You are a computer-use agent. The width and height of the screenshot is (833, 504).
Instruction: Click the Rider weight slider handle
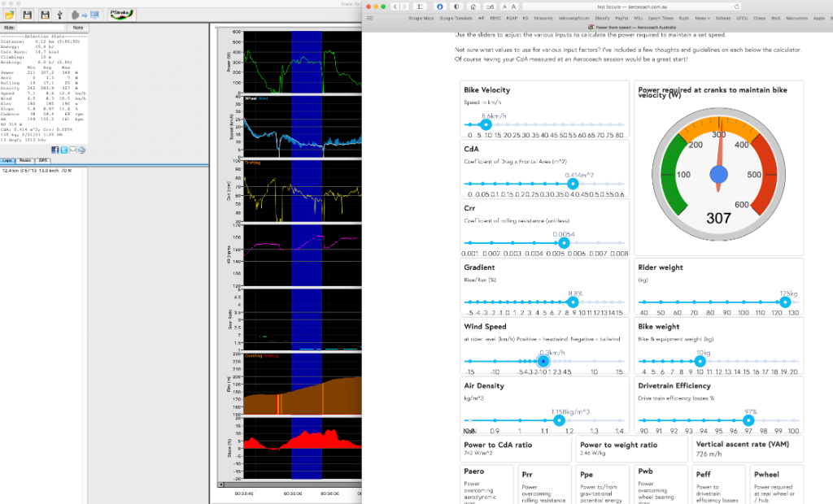point(784,302)
